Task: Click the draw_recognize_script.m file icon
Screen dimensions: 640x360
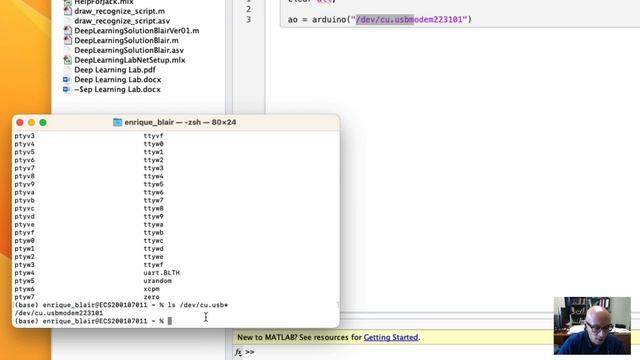Action: click(68, 11)
